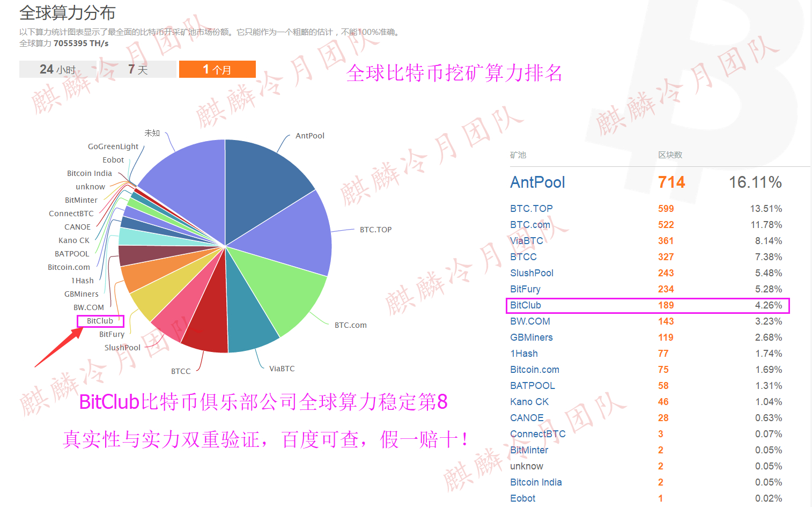Click the BTC.com pie chart label
812x507 pixels.
(x=350, y=325)
